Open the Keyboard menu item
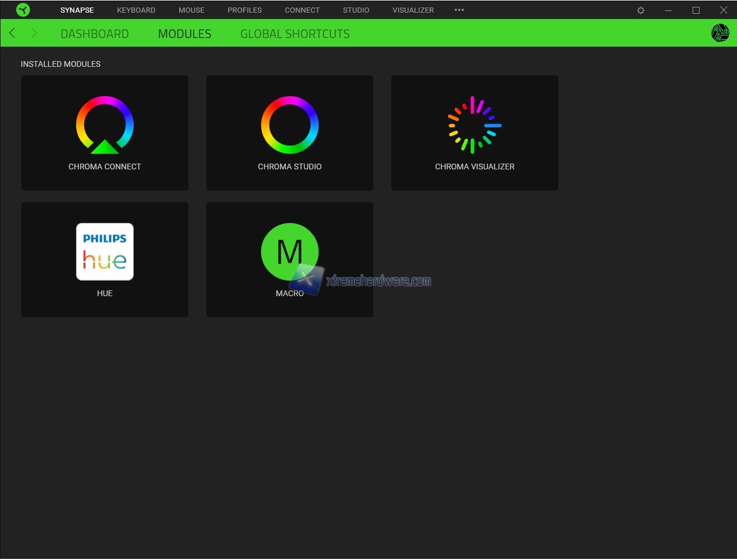 [136, 10]
